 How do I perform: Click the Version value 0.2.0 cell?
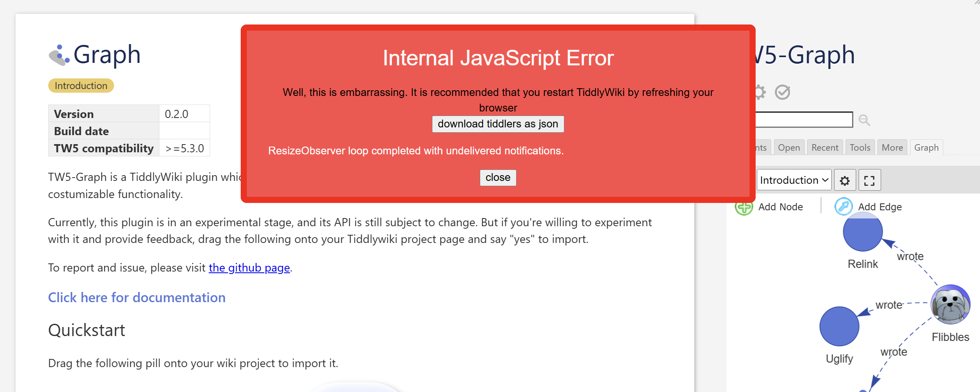[185, 114]
